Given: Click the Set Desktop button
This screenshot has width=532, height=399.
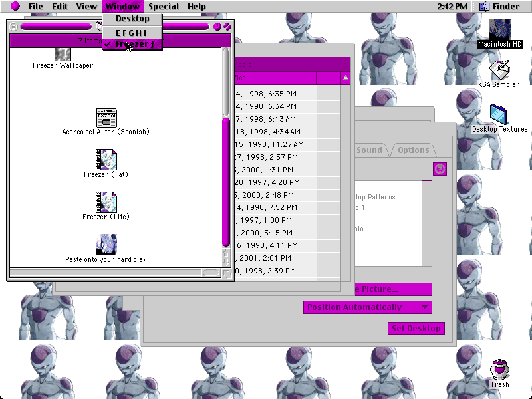Looking at the screenshot, I should click(416, 329).
